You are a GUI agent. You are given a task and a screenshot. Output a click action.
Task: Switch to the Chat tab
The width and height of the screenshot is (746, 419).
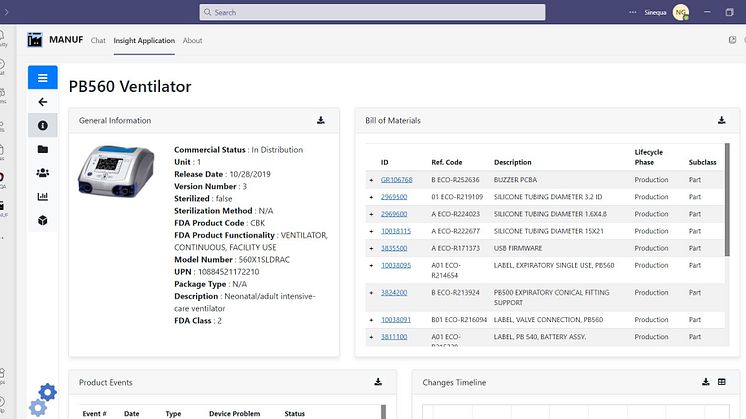98,41
